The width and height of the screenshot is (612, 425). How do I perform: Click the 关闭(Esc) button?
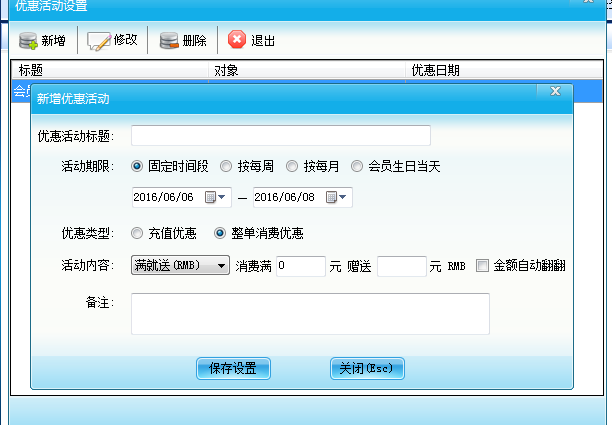point(367,368)
